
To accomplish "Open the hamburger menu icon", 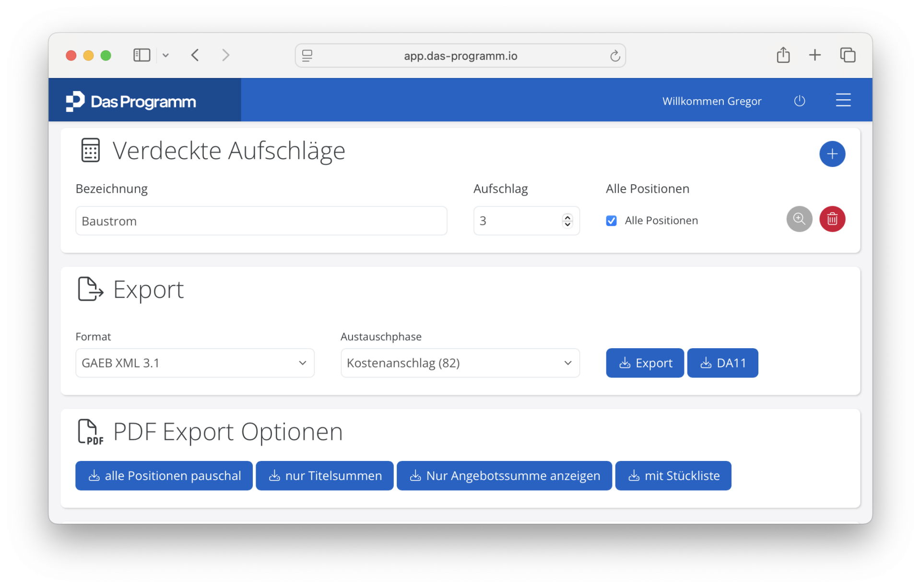I will tap(843, 100).
